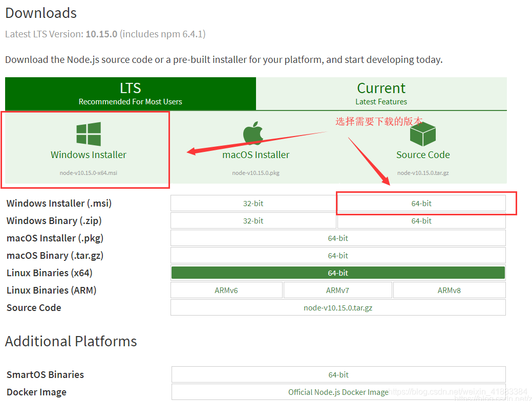The image size is (532, 401).
Task: Select the 32-bit Windows Installer option
Action: click(253, 203)
